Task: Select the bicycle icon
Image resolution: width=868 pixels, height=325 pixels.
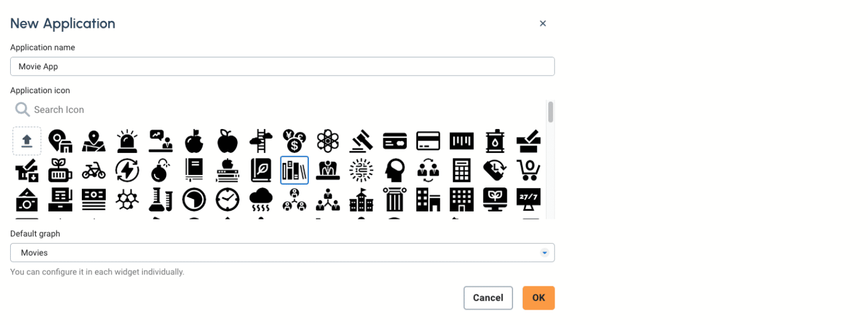Action: (x=94, y=170)
